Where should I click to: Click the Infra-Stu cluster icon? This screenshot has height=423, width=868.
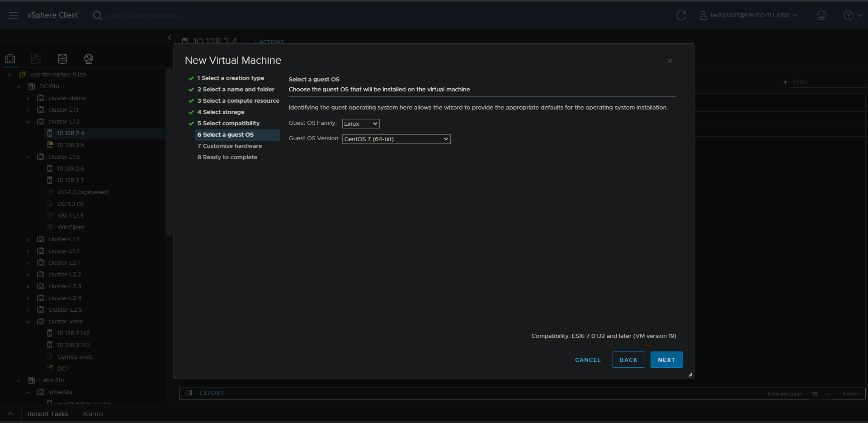[x=41, y=392]
